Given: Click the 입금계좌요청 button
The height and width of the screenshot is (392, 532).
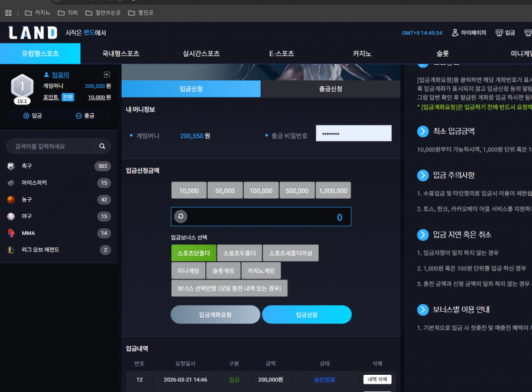Looking at the screenshot, I should click(x=215, y=314).
